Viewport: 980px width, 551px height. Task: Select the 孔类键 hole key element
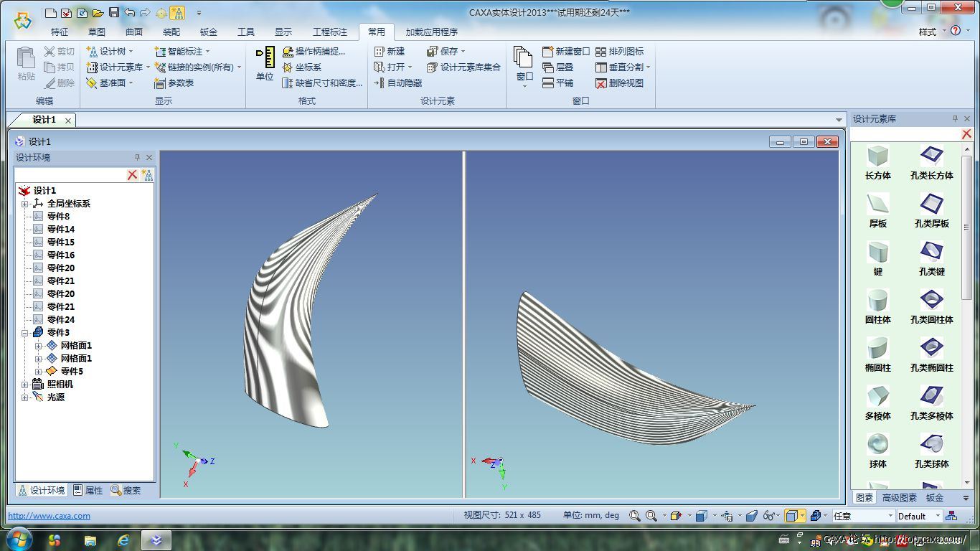click(931, 259)
